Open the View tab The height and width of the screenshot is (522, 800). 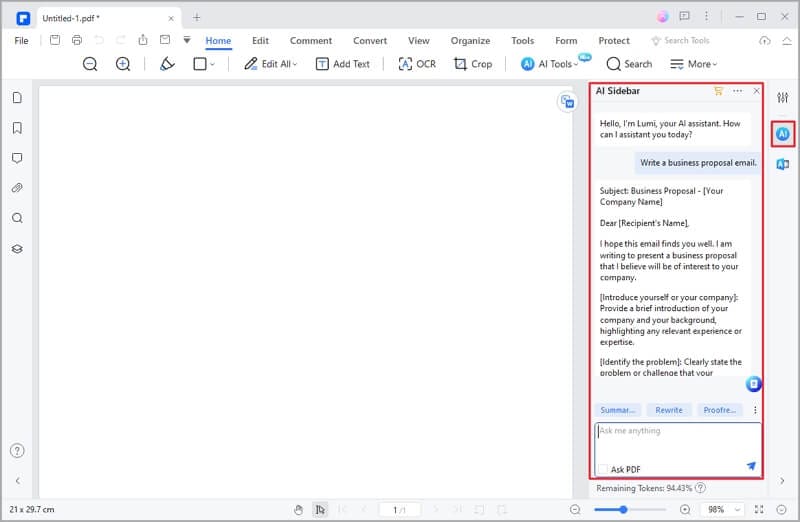click(418, 40)
